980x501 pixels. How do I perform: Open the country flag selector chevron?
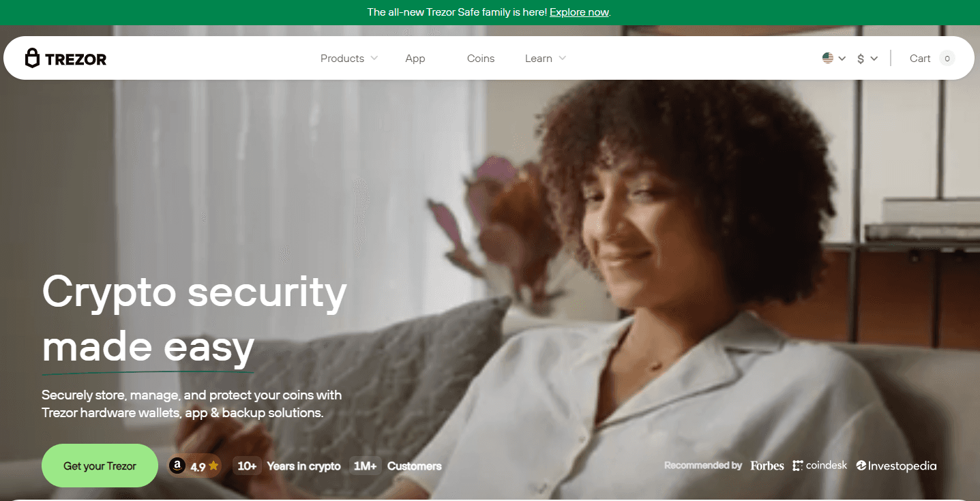842,59
